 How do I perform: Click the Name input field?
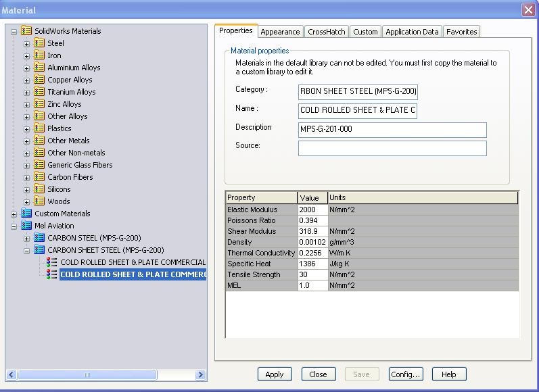[x=358, y=111]
